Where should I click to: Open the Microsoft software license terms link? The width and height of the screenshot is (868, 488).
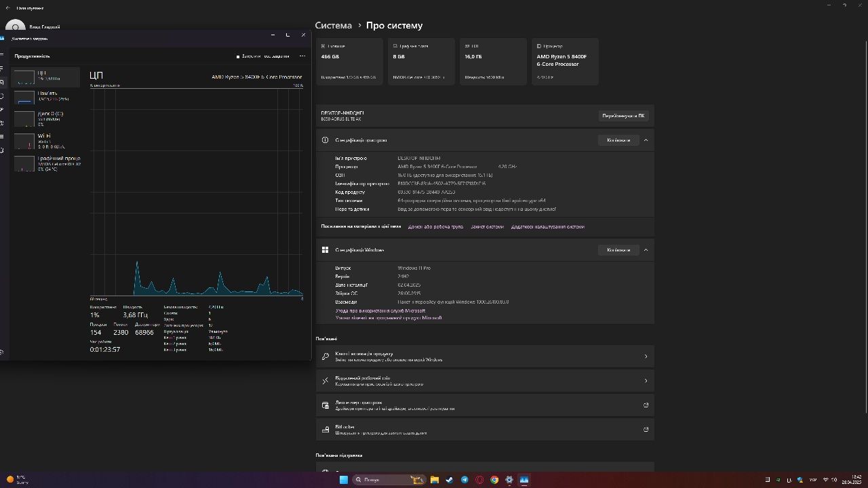click(389, 317)
